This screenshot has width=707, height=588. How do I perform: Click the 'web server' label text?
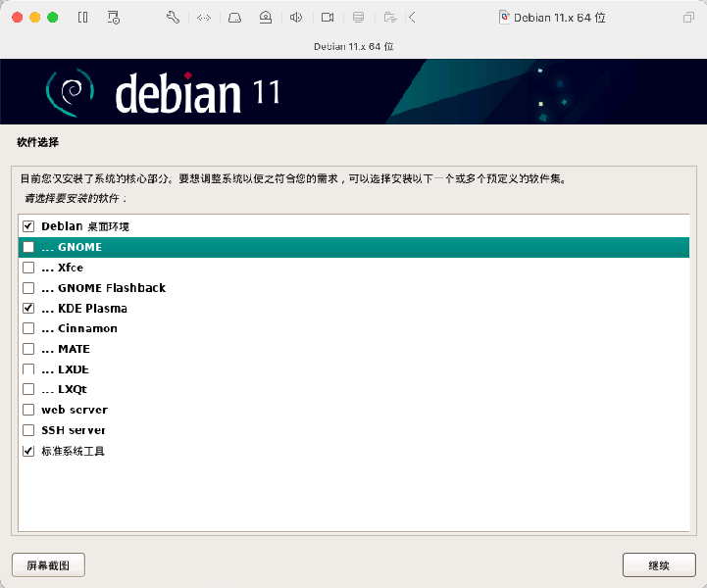[x=75, y=410]
